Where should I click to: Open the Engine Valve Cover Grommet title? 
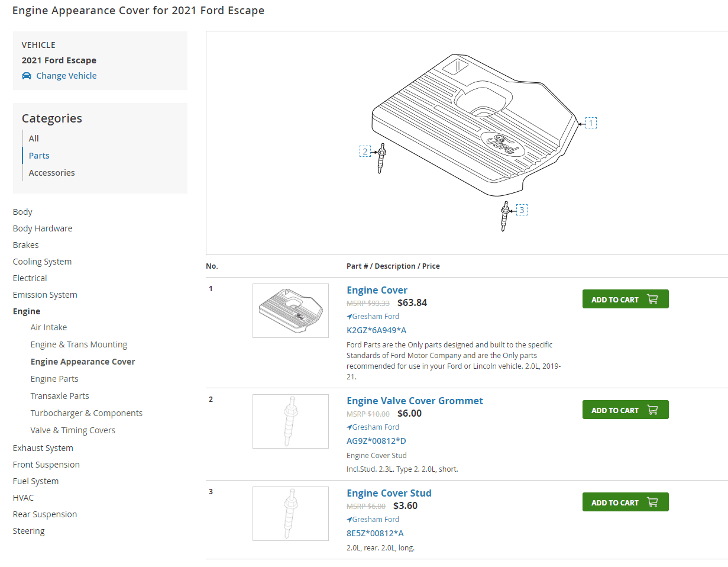tap(415, 401)
